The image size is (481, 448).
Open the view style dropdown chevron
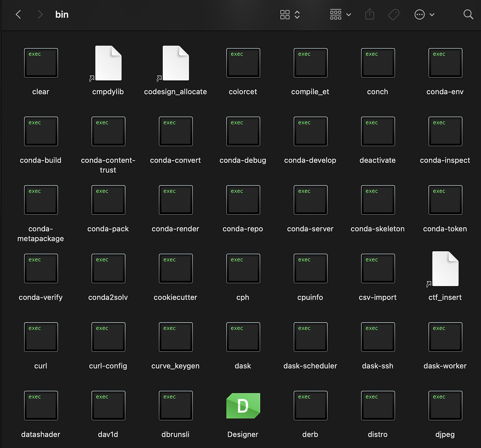[x=296, y=15]
